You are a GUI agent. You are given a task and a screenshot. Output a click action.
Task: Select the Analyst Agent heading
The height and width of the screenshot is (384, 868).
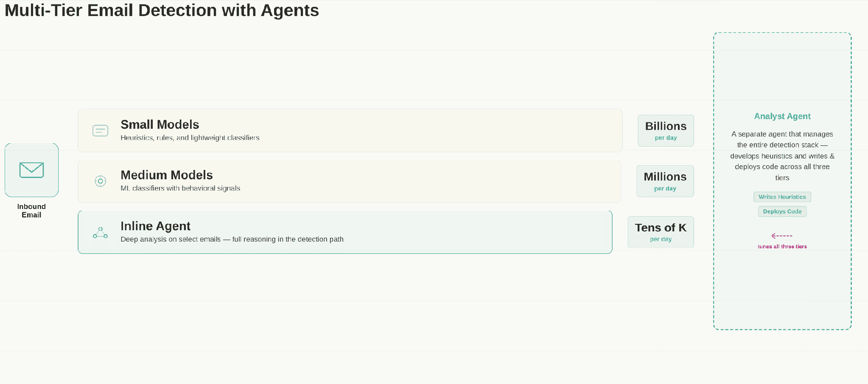(x=782, y=116)
